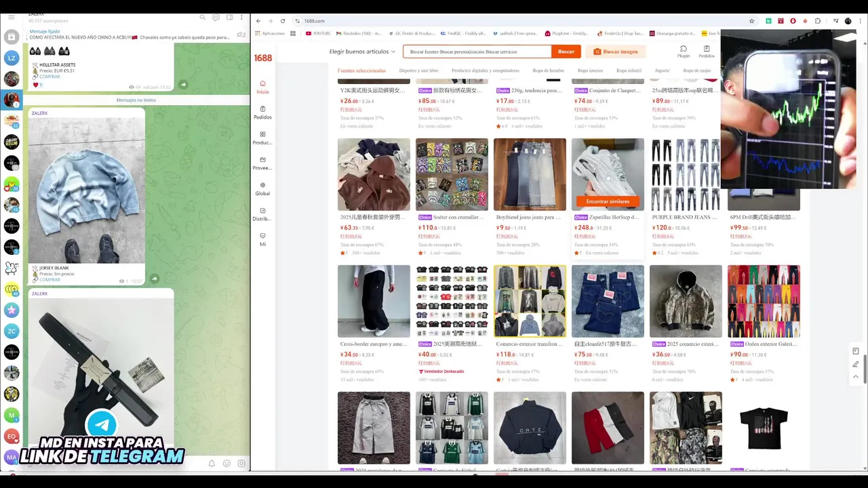868x488 pixels.
Task: Toggle Telegram side panel icon
Action: [229, 17]
